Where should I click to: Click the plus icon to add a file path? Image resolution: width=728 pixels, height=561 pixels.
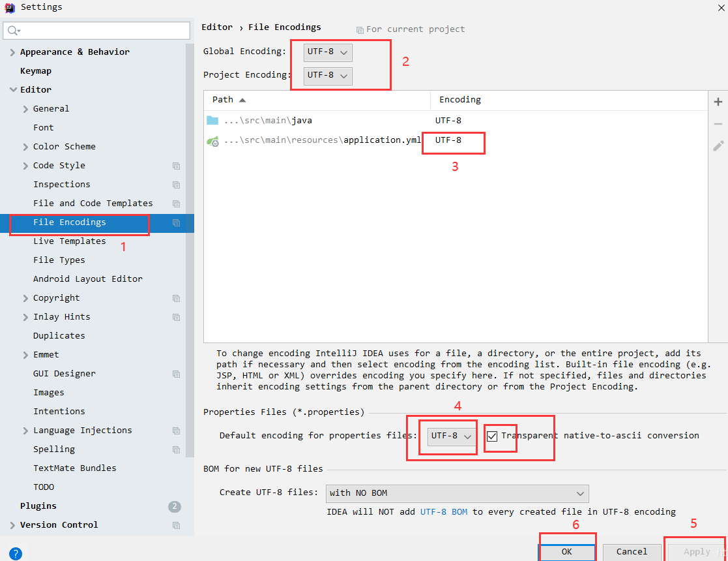[x=718, y=101]
